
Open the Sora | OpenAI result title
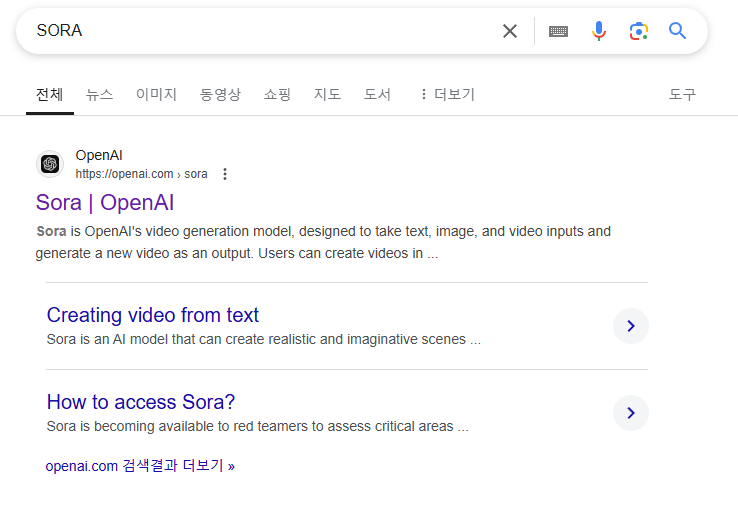[105, 203]
